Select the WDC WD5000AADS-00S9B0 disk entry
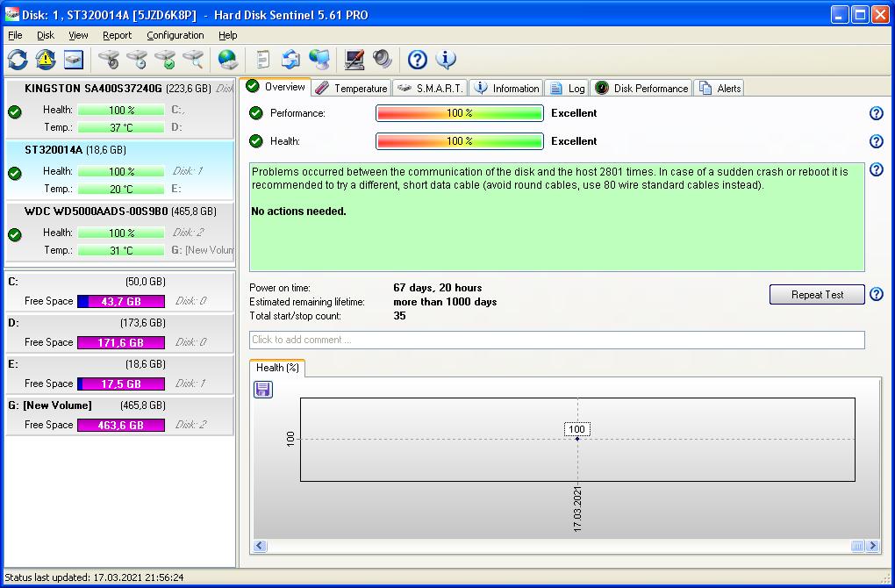This screenshot has width=895, height=588. pyautogui.click(x=120, y=233)
